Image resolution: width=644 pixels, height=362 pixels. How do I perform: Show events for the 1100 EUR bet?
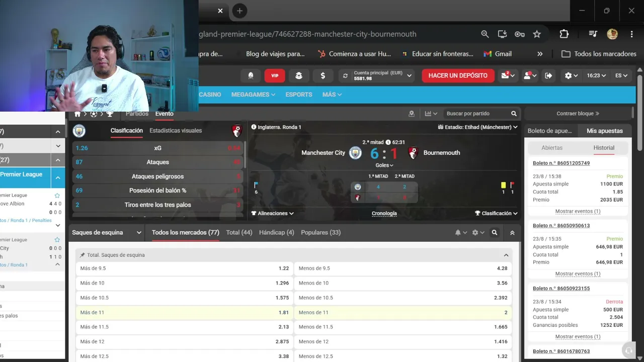click(x=578, y=211)
